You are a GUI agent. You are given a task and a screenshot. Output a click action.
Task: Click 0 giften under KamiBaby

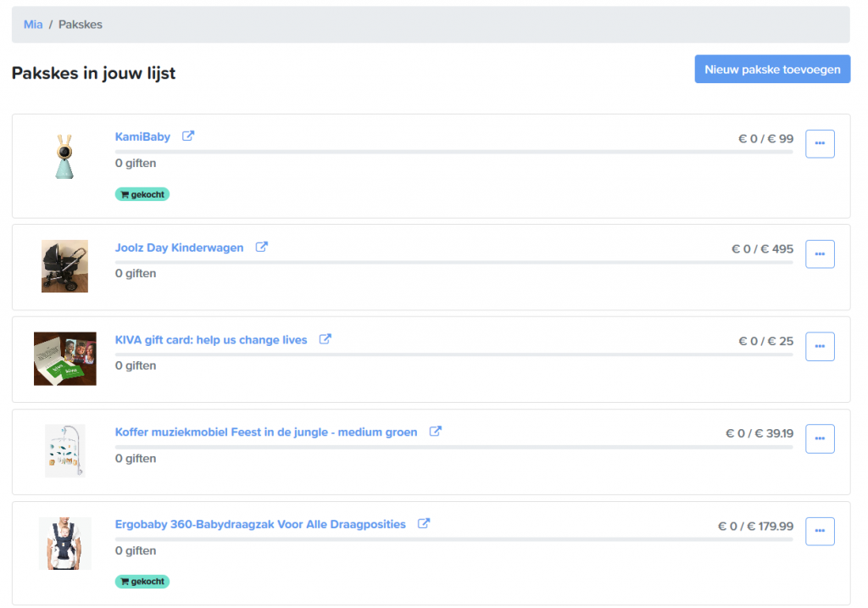pos(136,163)
